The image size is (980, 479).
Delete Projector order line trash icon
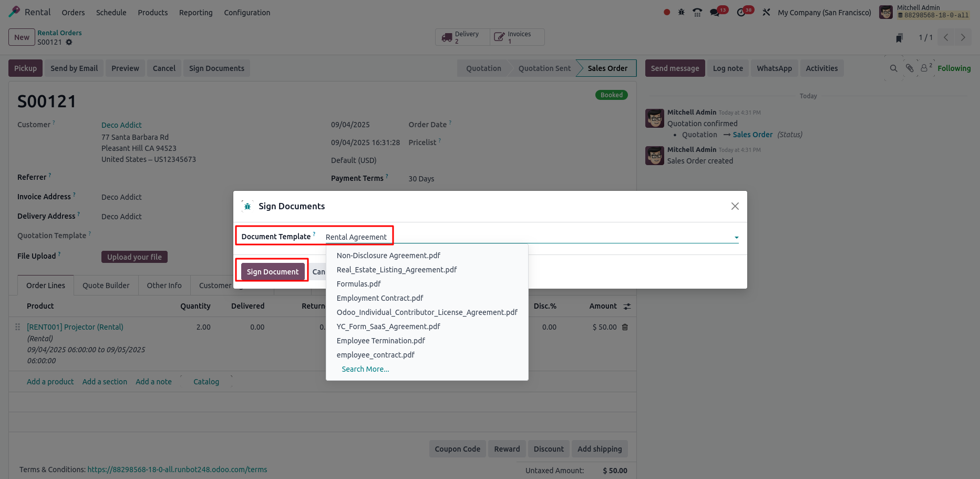pyautogui.click(x=625, y=327)
